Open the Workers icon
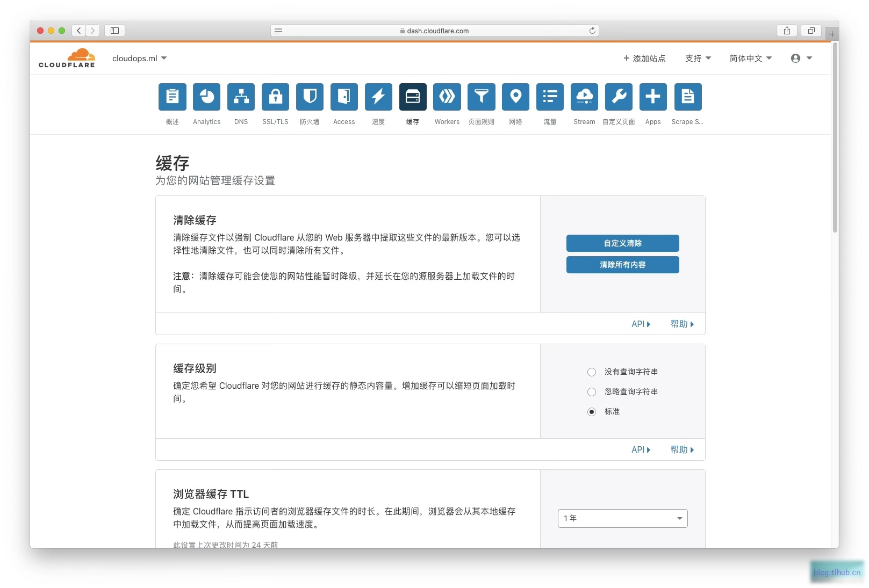 [447, 97]
